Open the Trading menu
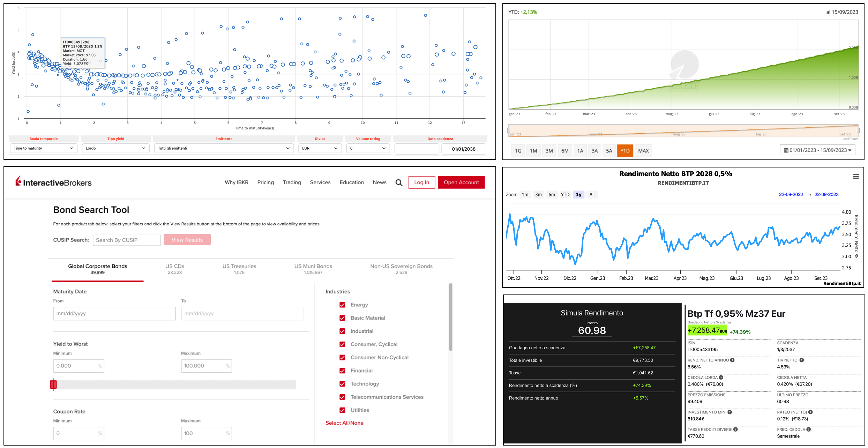This screenshot has width=868, height=448. coord(292,182)
